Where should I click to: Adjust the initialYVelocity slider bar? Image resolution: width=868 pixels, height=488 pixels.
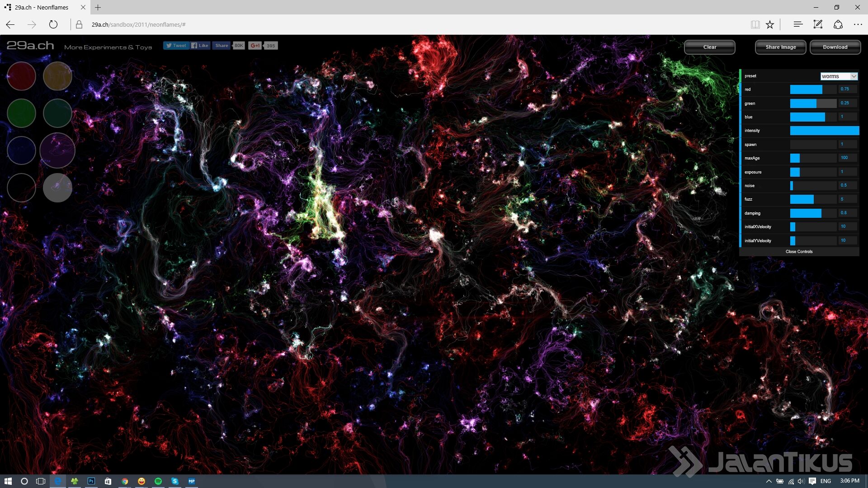[813, 241]
